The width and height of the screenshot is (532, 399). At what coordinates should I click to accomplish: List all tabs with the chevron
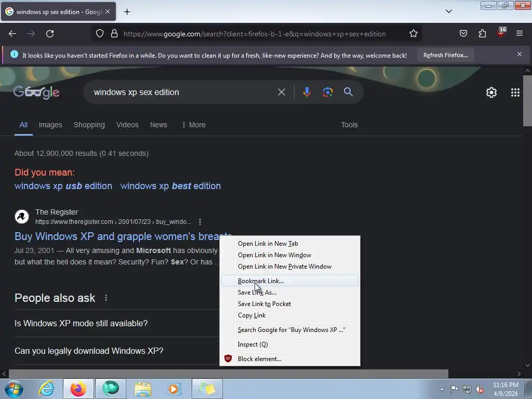pyautogui.click(x=448, y=11)
